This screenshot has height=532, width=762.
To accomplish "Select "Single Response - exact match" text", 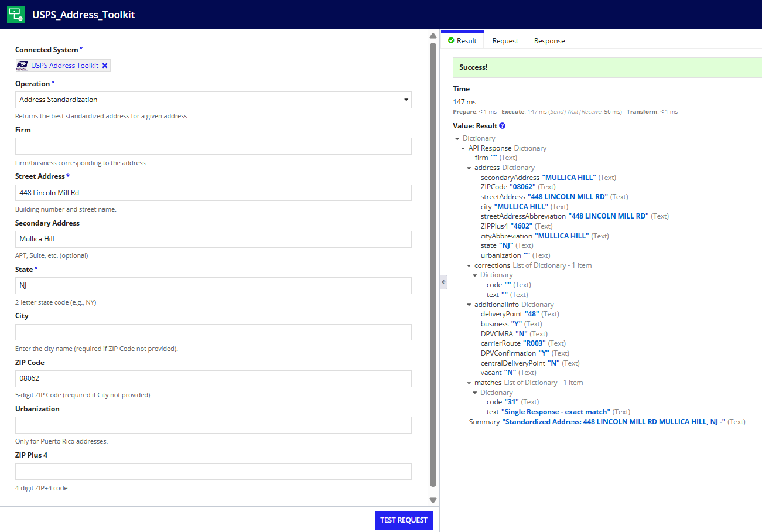I will pyautogui.click(x=556, y=412).
